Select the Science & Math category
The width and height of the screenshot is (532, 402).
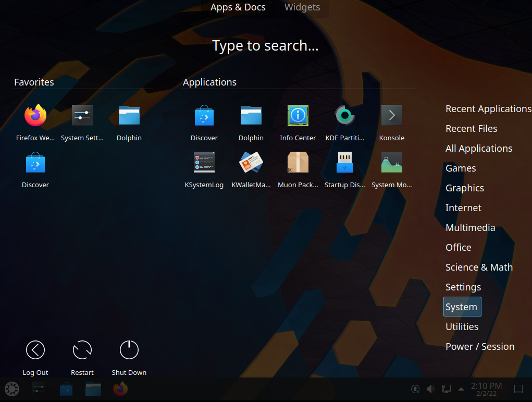[x=479, y=267]
